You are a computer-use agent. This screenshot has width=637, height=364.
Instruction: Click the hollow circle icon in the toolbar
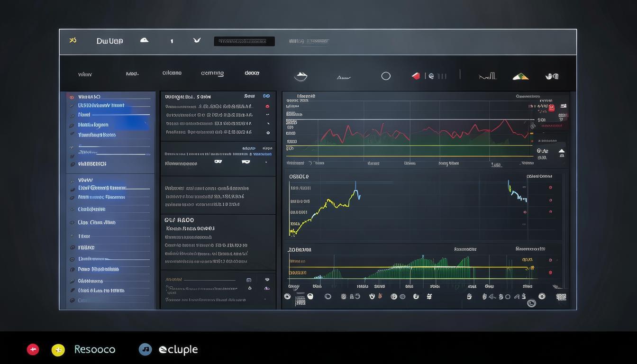(386, 76)
